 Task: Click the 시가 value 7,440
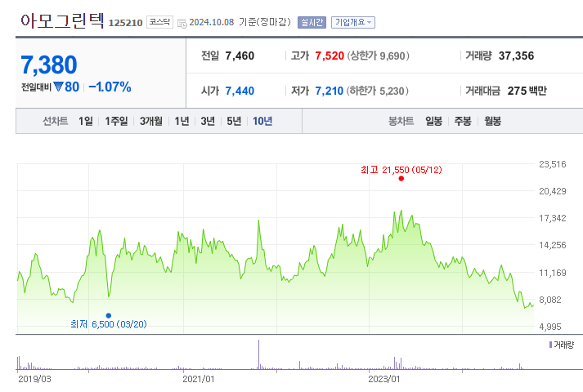[240, 91]
